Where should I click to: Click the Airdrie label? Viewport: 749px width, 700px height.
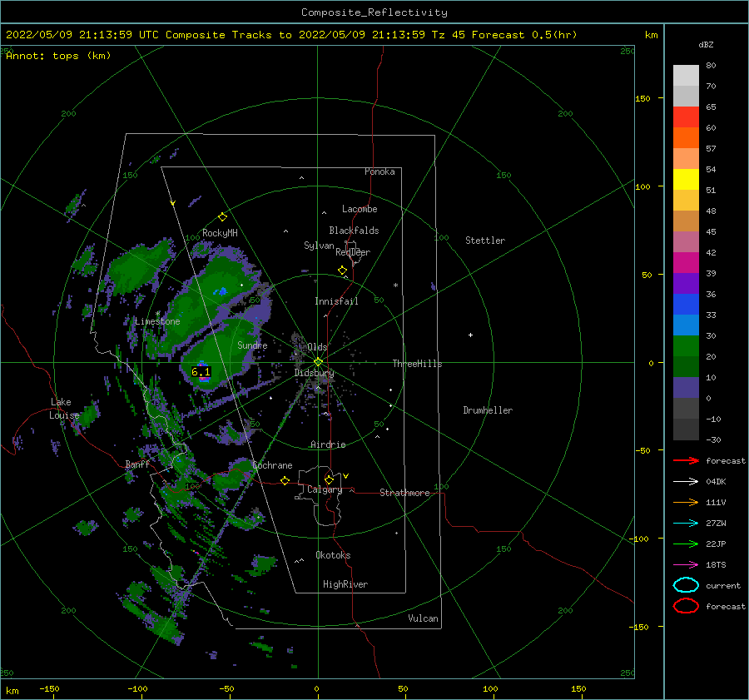pyautogui.click(x=328, y=444)
